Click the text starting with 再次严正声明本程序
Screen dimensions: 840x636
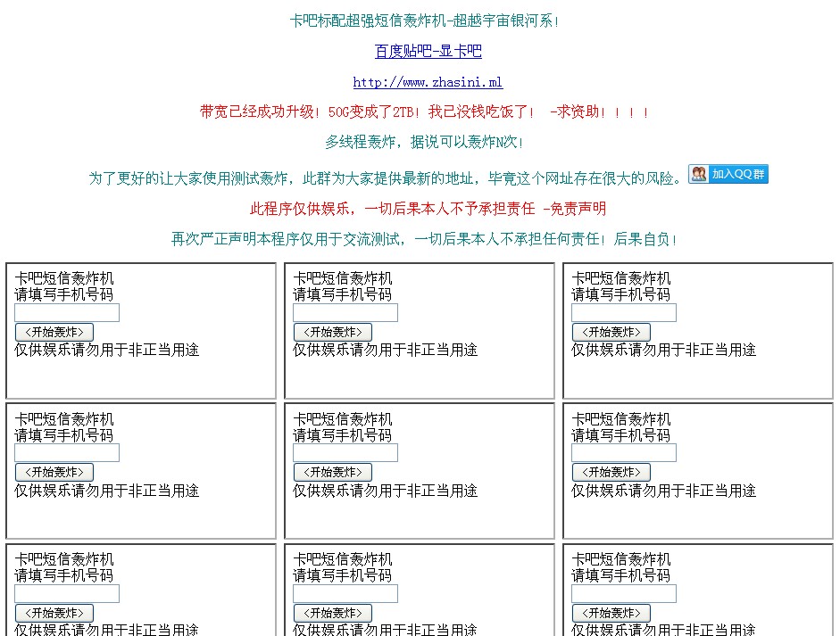(x=424, y=239)
